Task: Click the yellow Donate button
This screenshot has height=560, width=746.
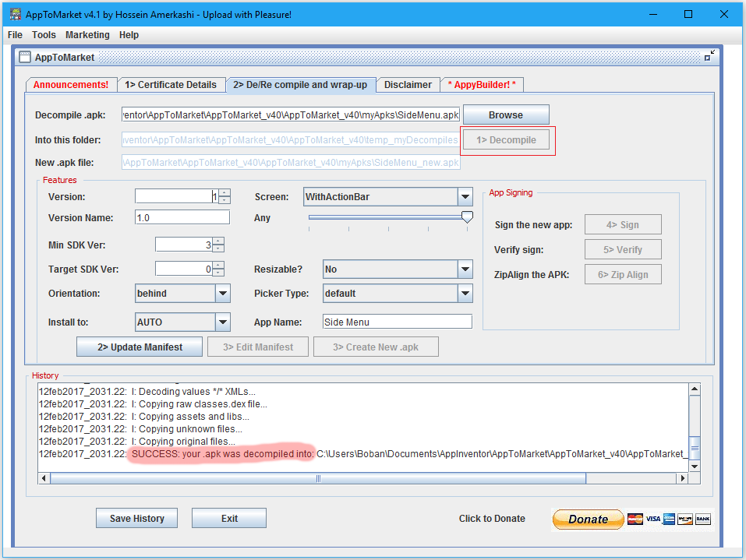Action: 588,519
